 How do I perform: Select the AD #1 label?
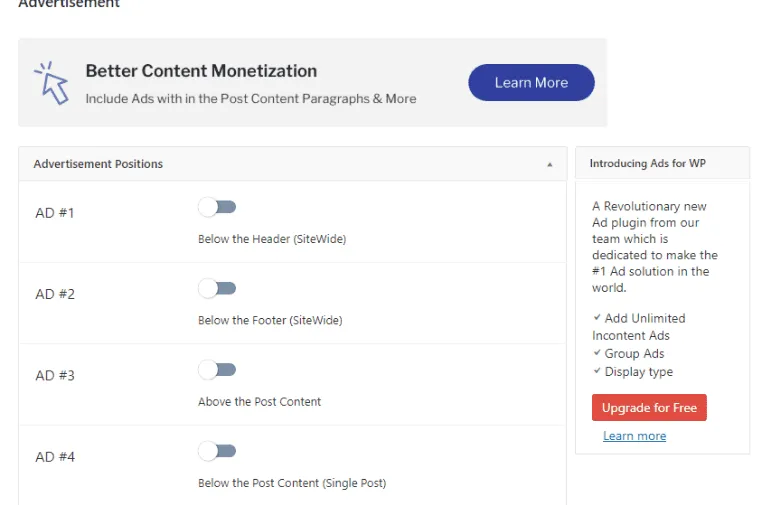[55, 213]
